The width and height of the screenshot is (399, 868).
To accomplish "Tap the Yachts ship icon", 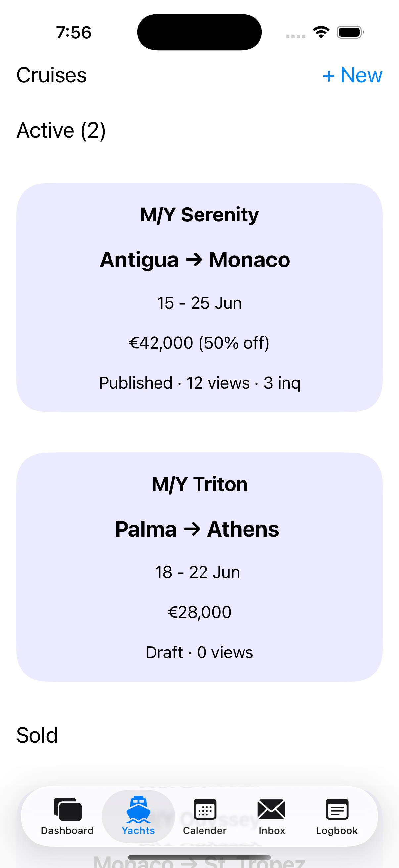I will (138, 809).
